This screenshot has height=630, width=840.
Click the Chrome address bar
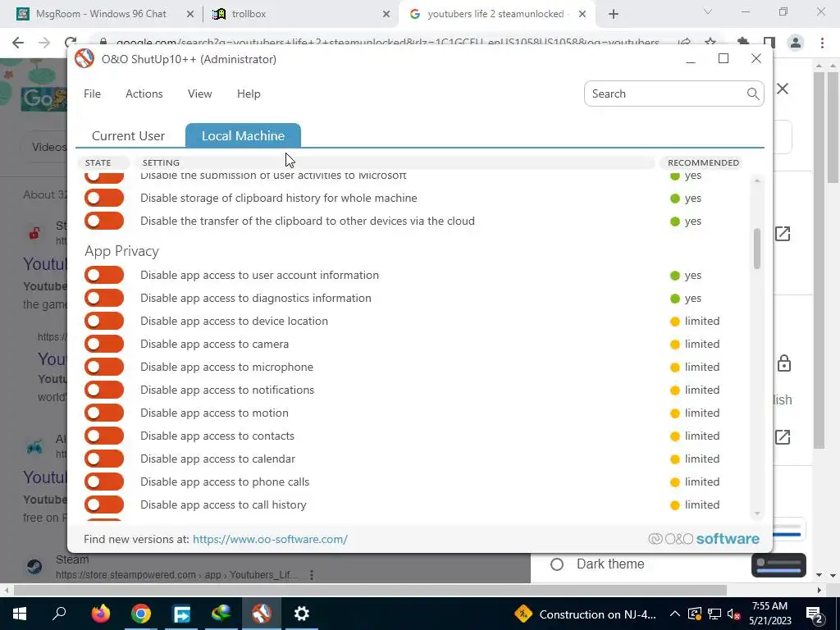click(387, 43)
